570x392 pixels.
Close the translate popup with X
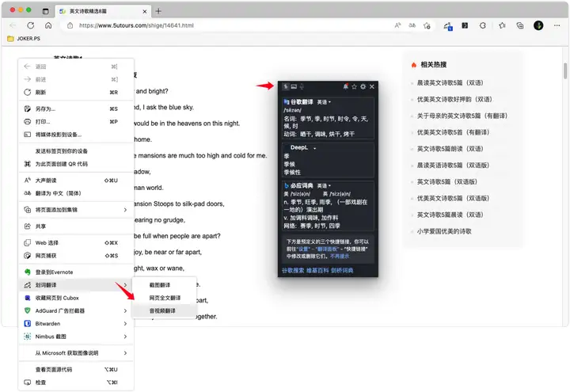point(372,86)
